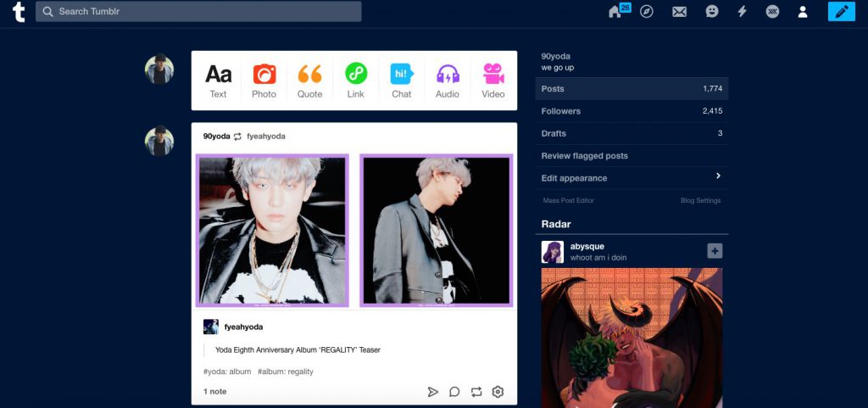Open the Activity lightning icon
The image size is (868, 408).
(742, 12)
